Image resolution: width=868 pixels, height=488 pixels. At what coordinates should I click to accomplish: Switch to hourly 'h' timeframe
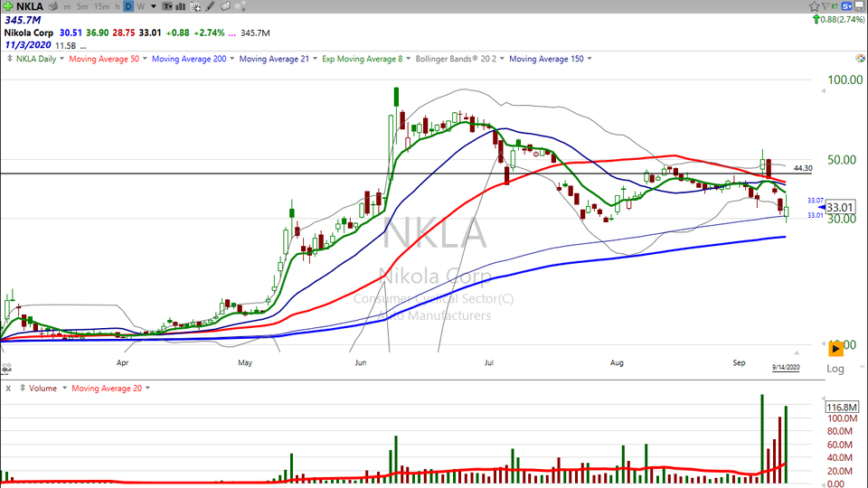pos(118,6)
